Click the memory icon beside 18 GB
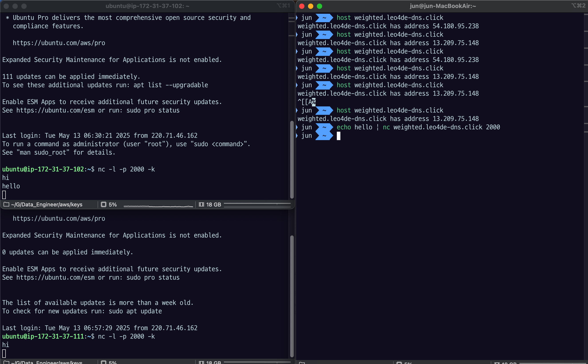This screenshot has height=364, width=588. click(201, 205)
